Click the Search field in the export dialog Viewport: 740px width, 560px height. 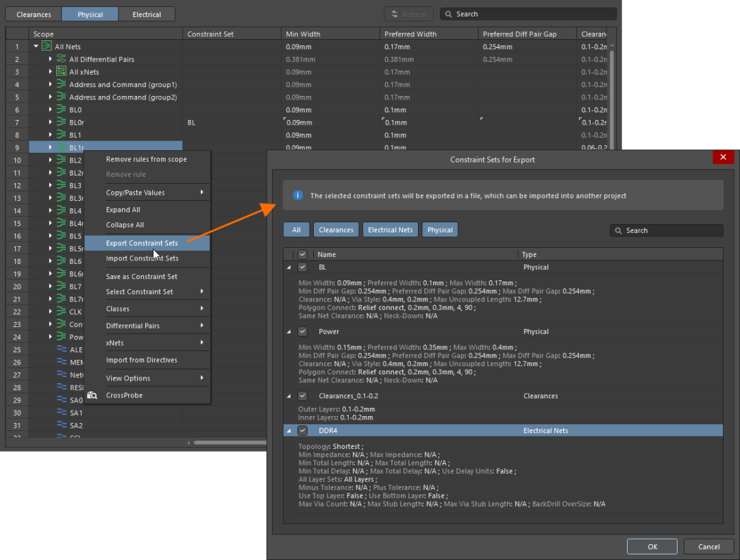[x=667, y=230]
